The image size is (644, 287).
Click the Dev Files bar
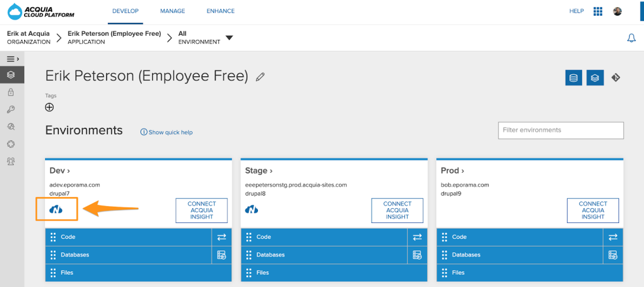pyautogui.click(x=138, y=273)
